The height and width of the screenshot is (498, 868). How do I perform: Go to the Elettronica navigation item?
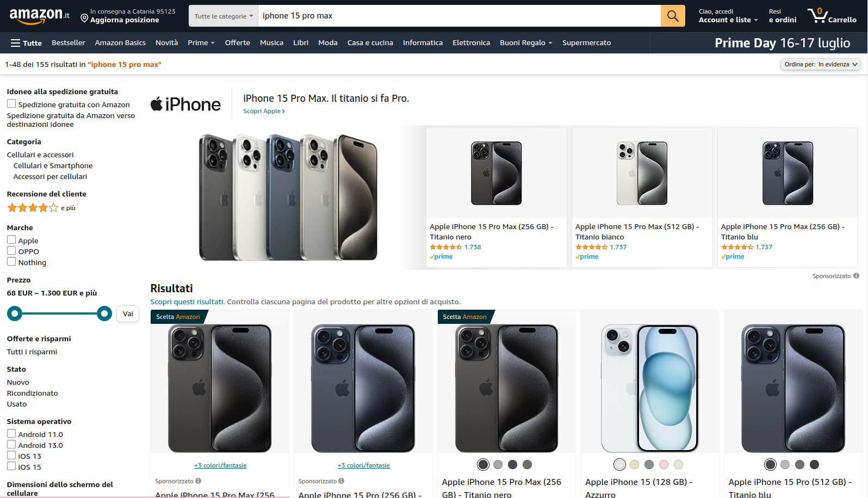coord(471,43)
